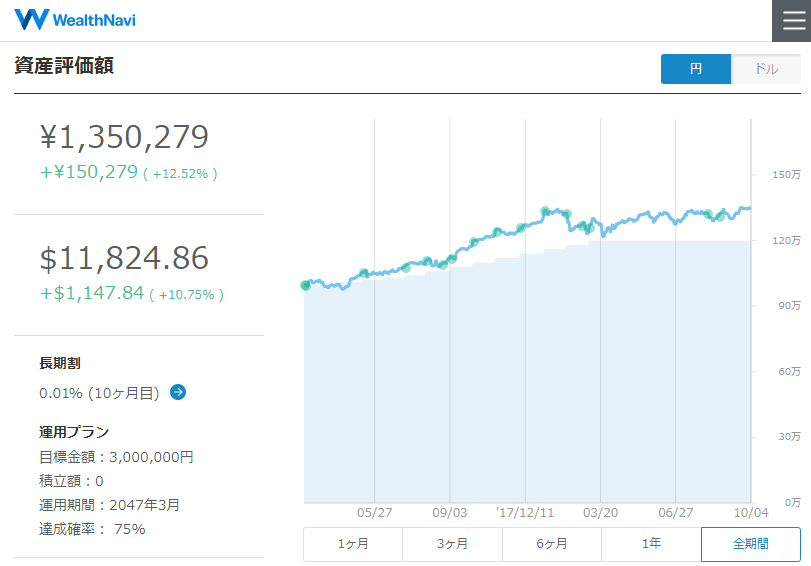811x566 pixels.
Task: Click the 60万 y-axis label
Action: 789,371
